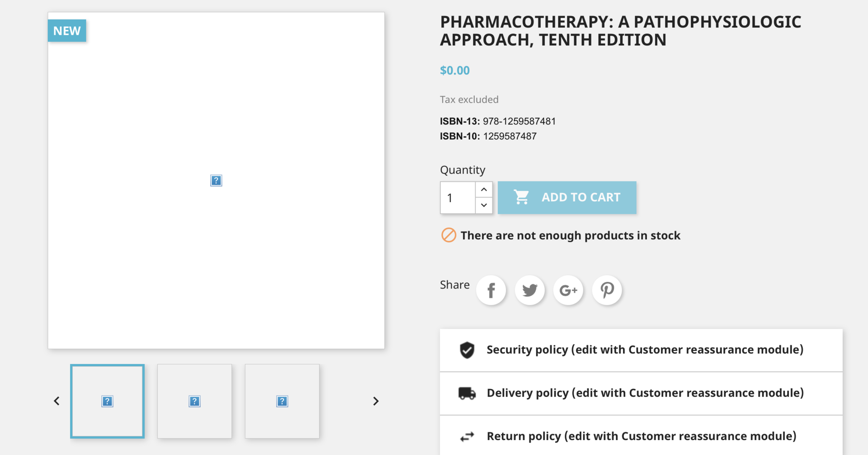Image resolution: width=868 pixels, height=455 pixels.
Task: Show previous thumbnails with left chevron
Action: pos(57,401)
